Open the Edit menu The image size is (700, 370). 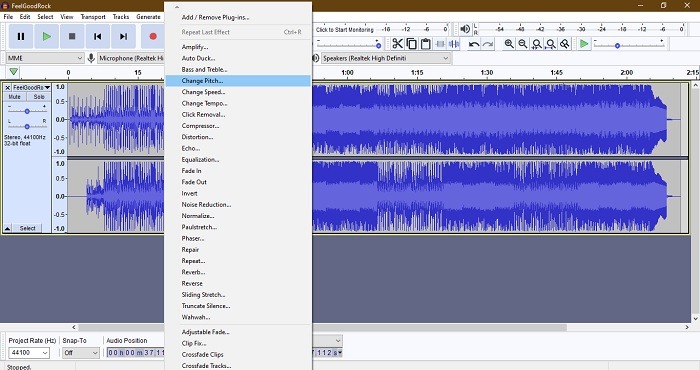click(x=25, y=17)
